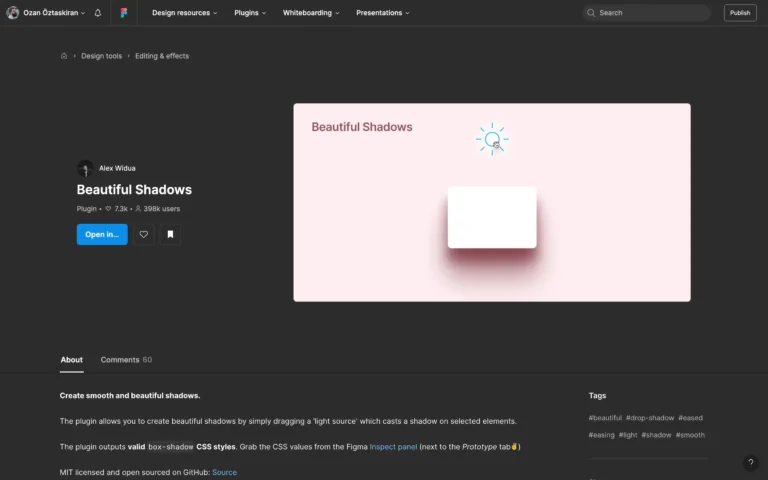Click 'Create smooth and beautiful shadows.' text
The width and height of the screenshot is (768, 480).
point(130,395)
